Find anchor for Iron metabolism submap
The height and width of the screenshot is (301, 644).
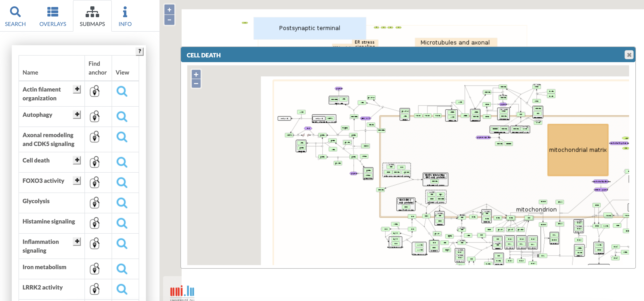tap(95, 269)
